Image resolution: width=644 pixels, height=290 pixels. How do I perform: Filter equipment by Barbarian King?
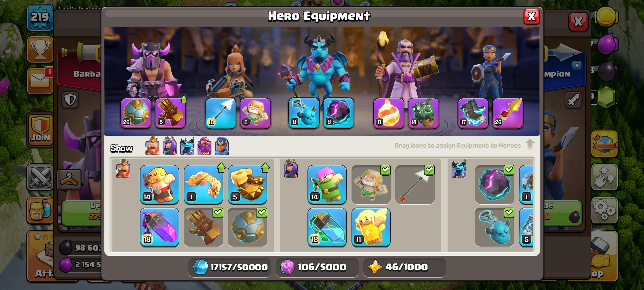(152, 146)
